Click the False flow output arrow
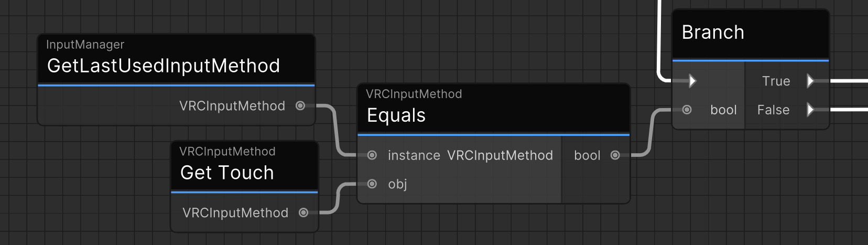The image size is (868, 245). [x=810, y=110]
